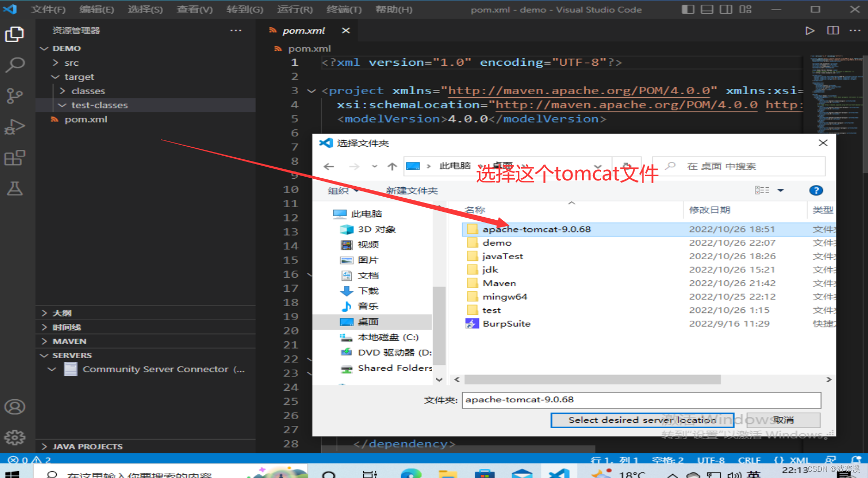Select the Maven folder
868x478 pixels.
point(499,283)
